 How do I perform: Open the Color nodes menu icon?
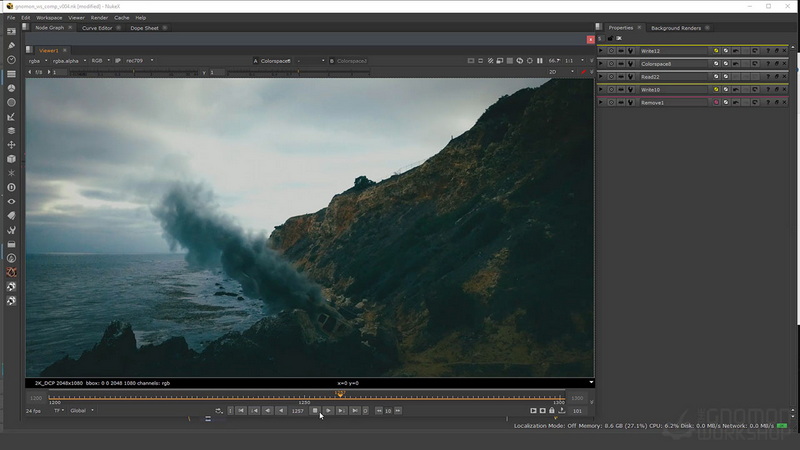coord(11,88)
